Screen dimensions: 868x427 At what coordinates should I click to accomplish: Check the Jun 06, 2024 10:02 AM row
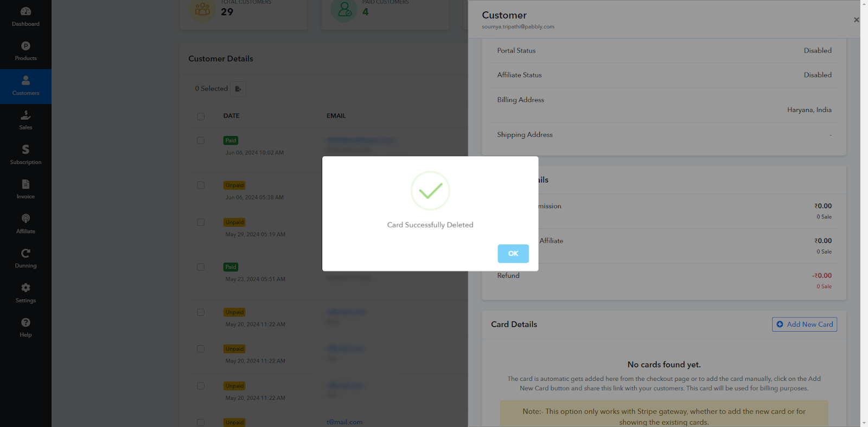201,140
